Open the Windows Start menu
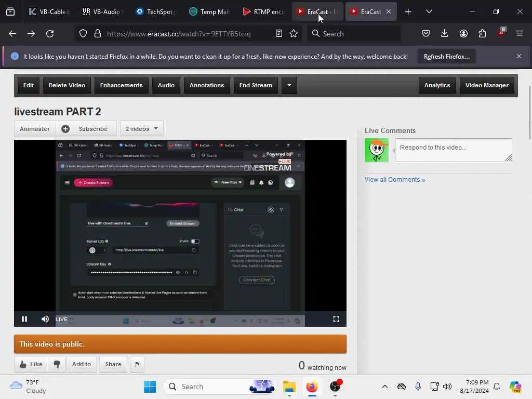 [x=150, y=387]
